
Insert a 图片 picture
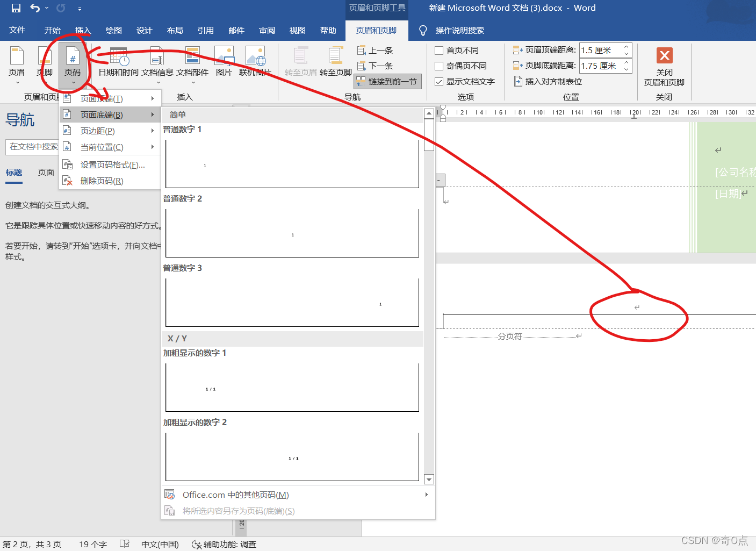click(x=224, y=62)
